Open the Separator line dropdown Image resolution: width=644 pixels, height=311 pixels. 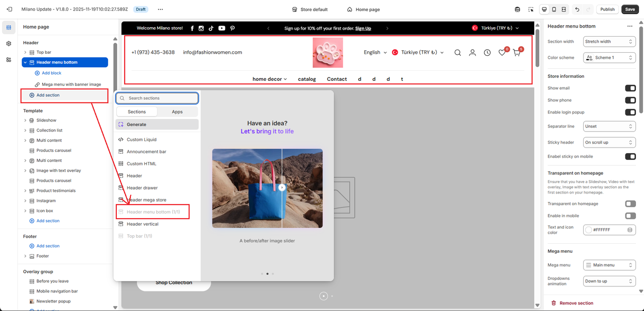point(609,126)
